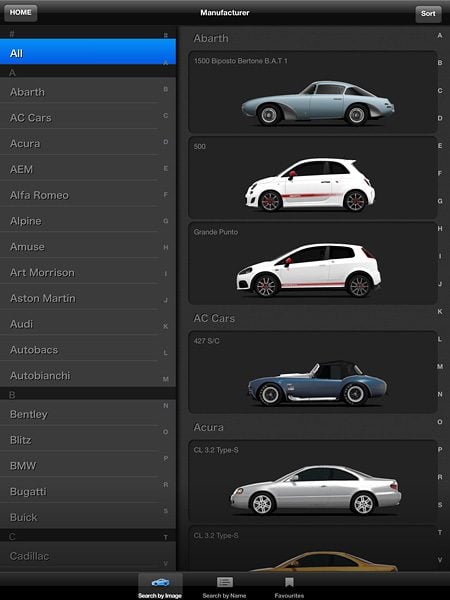Choose BMW in the list
The width and height of the screenshot is (450, 600).
click(88, 466)
